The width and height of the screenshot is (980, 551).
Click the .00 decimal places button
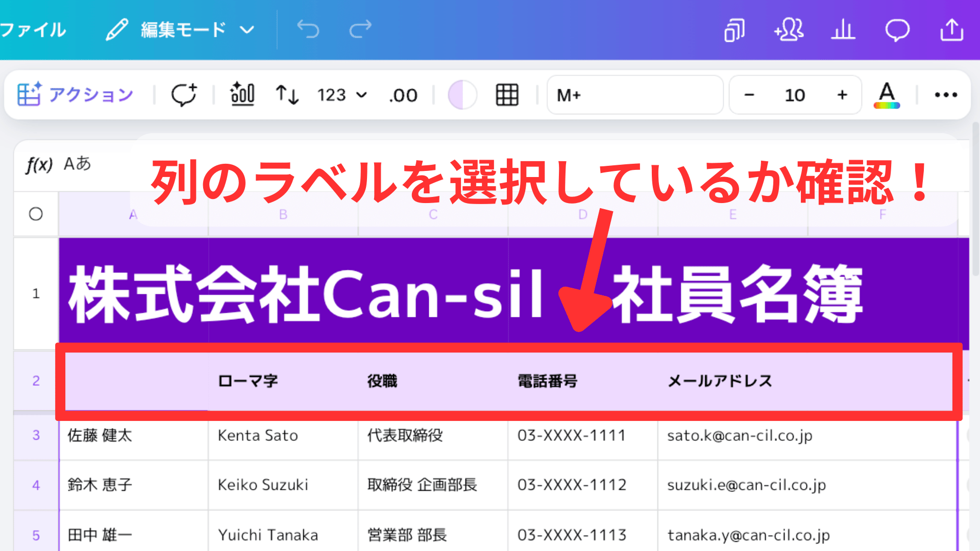[403, 95]
